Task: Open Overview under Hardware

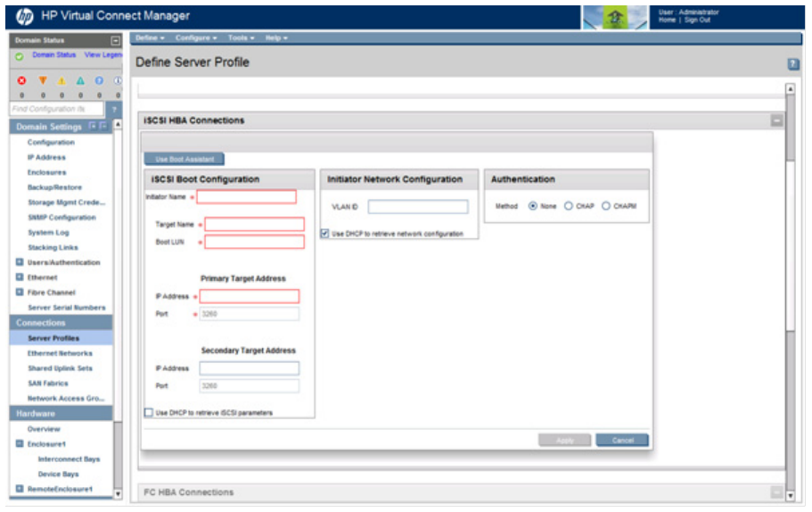Action: point(44,428)
